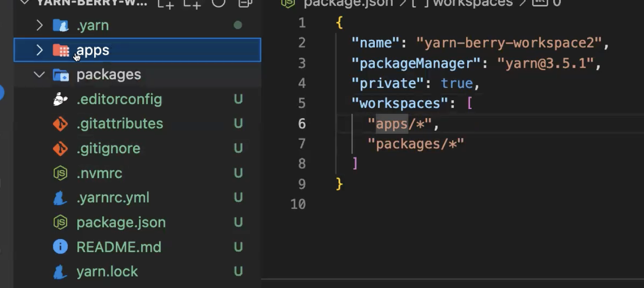This screenshot has height=288, width=644.
Task: Open the .nvmrc file
Action: 99,173
